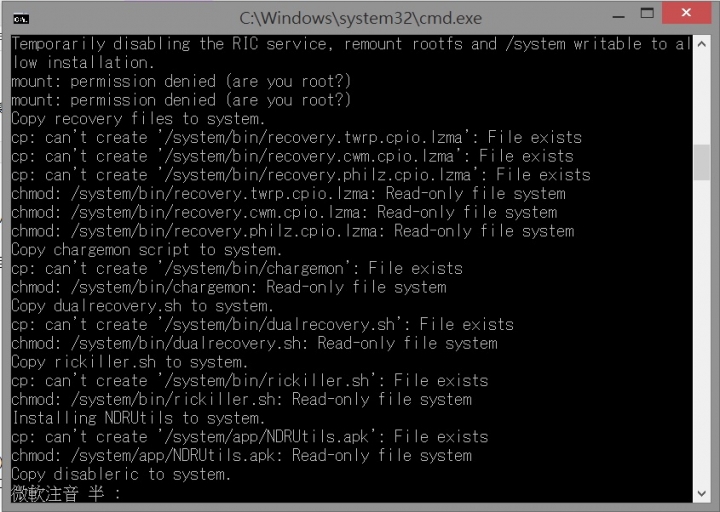Click the 'Installing NDRUtils to system.' line
720x512 pixels.
[138, 418]
